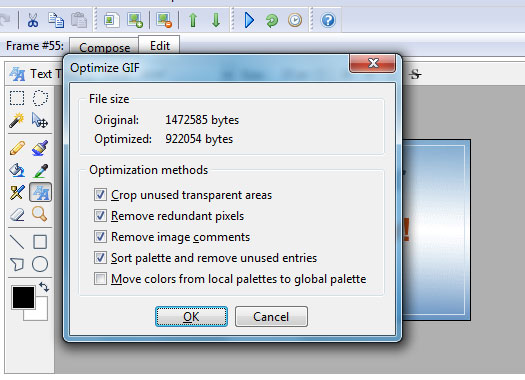
Task: Click the white background color swatch
Action: [x=41, y=314]
